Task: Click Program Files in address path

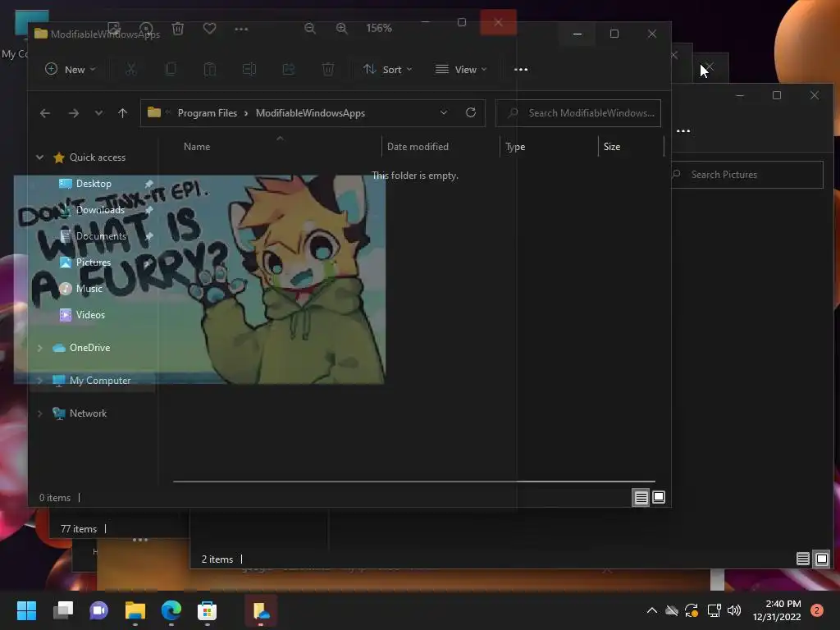Action: click(x=208, y=113)
